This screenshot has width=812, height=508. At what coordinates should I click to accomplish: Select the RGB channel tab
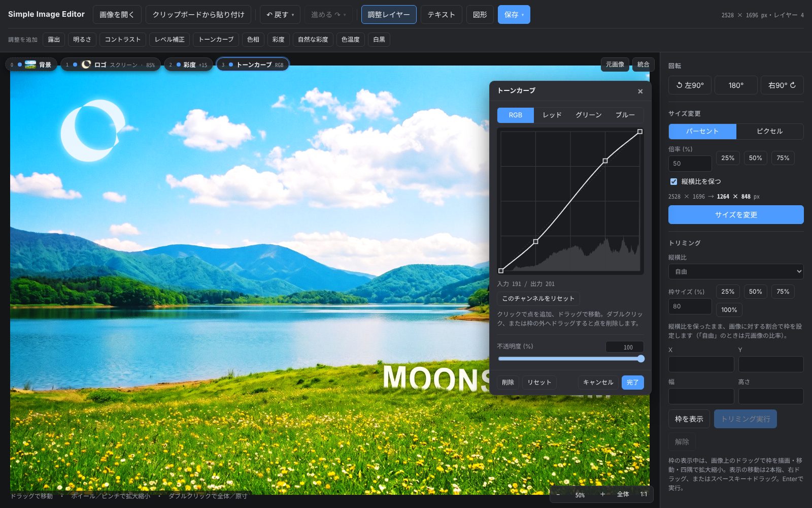[516, 115]
